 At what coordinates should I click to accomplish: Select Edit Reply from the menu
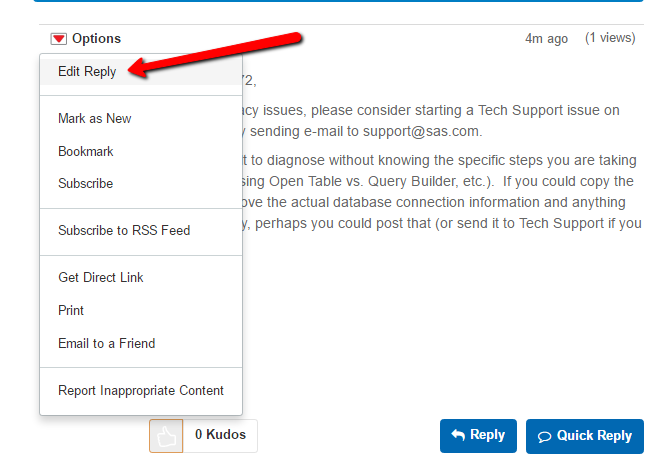pos(87,72)
